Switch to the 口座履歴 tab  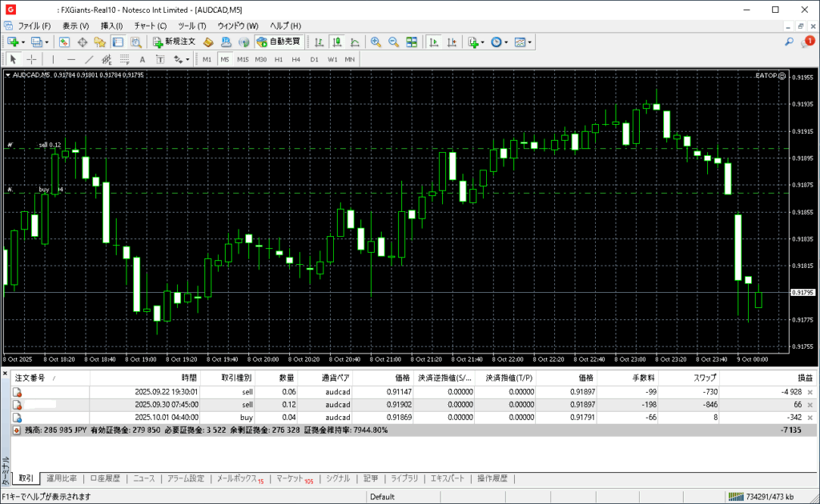[105, 478]
